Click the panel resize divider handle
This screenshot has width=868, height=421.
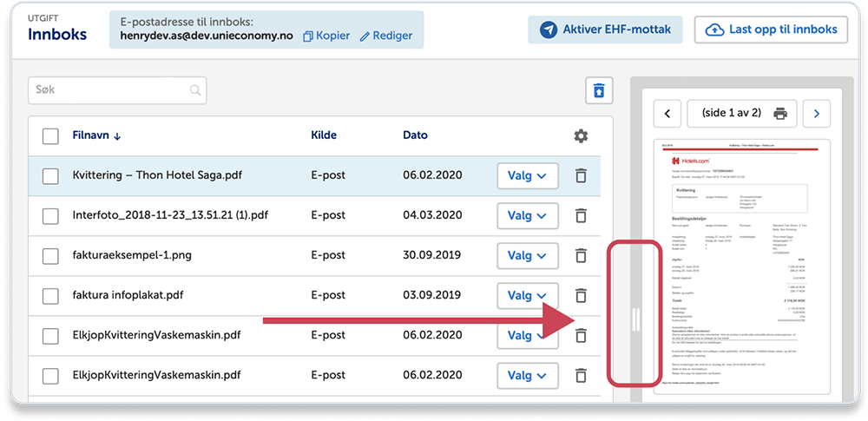(636, 319)
